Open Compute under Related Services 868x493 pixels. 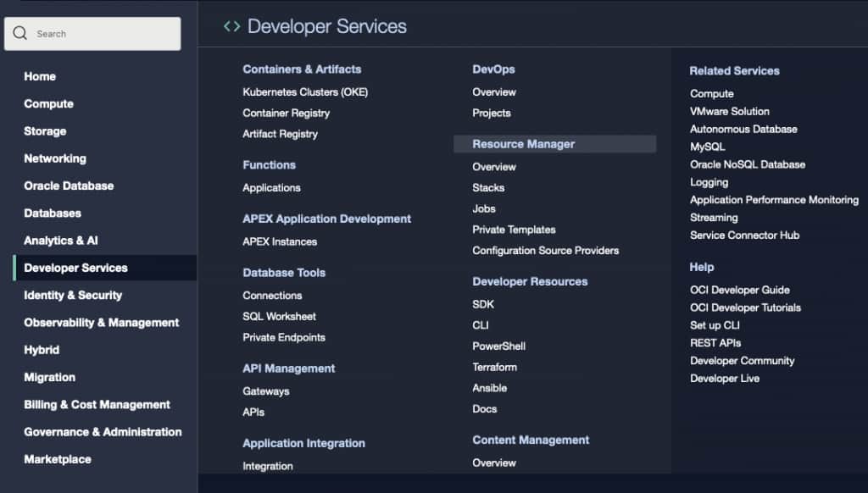coord(712,93)
